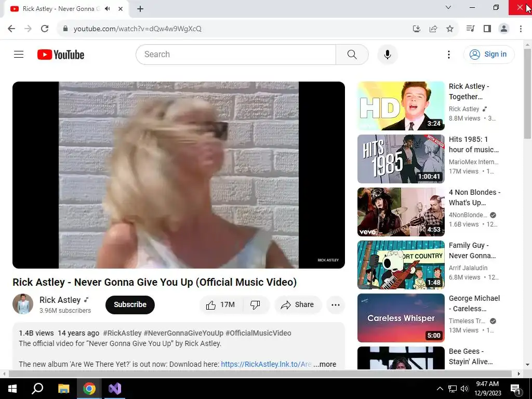Image resolution: width=532 pixels, height=399 pixels.
Task: Dislike the video with thumbs down
Action: point(255,304)
